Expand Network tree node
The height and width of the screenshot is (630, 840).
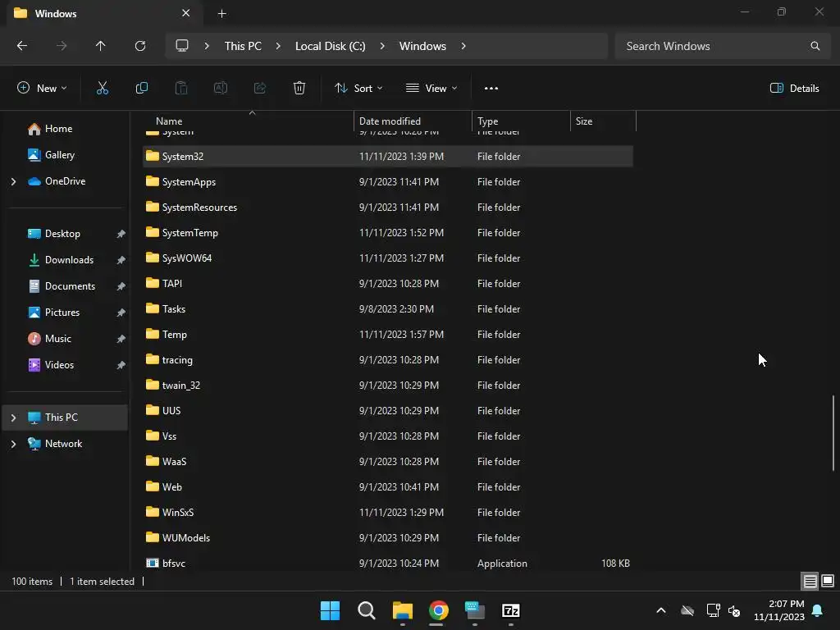[x=13, y=444]
